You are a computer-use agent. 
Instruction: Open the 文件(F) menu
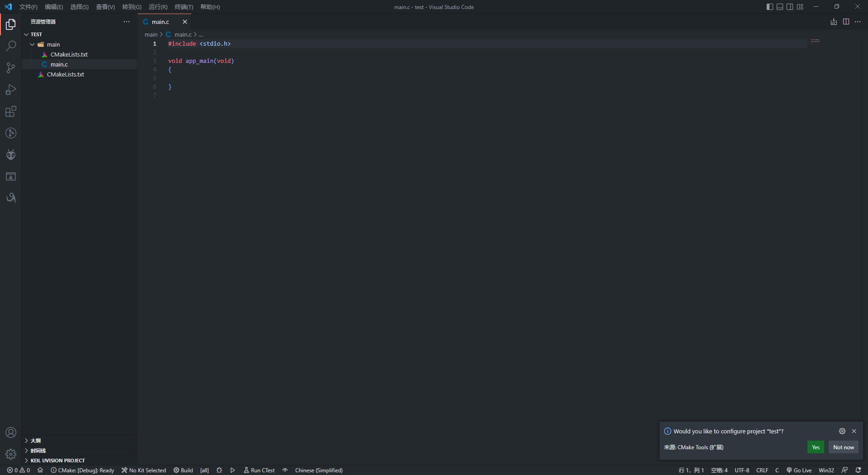[x=28, y=7]
